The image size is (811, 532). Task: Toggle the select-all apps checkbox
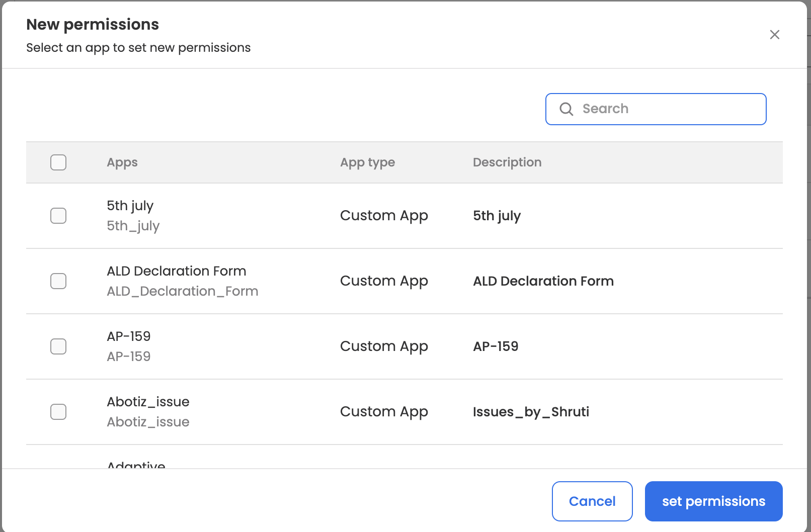[58, 162]
